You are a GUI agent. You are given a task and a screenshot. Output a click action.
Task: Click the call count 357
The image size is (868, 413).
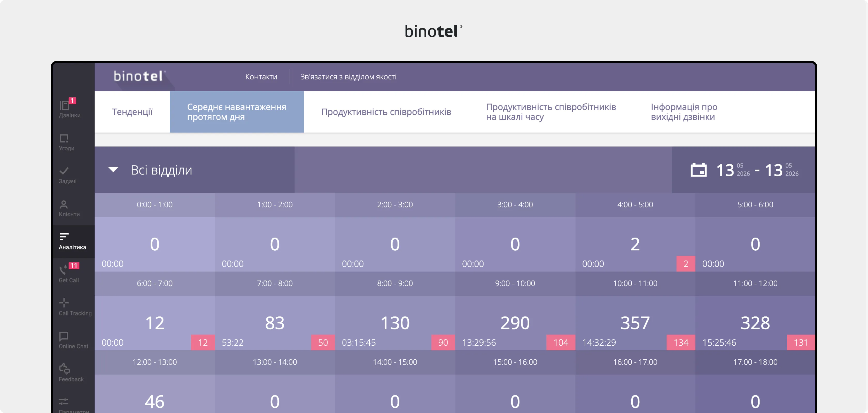[x=635, y=323]
